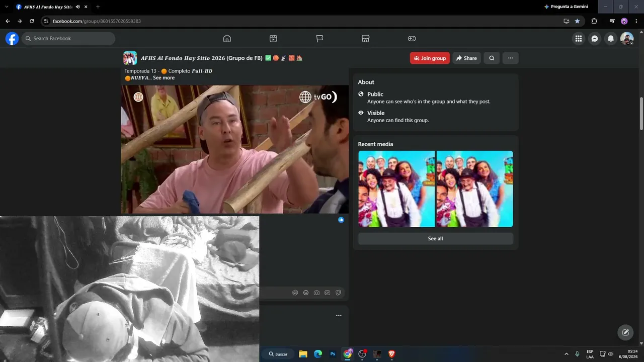Click the new message compose button
Viewport: 644px width, 362px height.
pos(625,332)
